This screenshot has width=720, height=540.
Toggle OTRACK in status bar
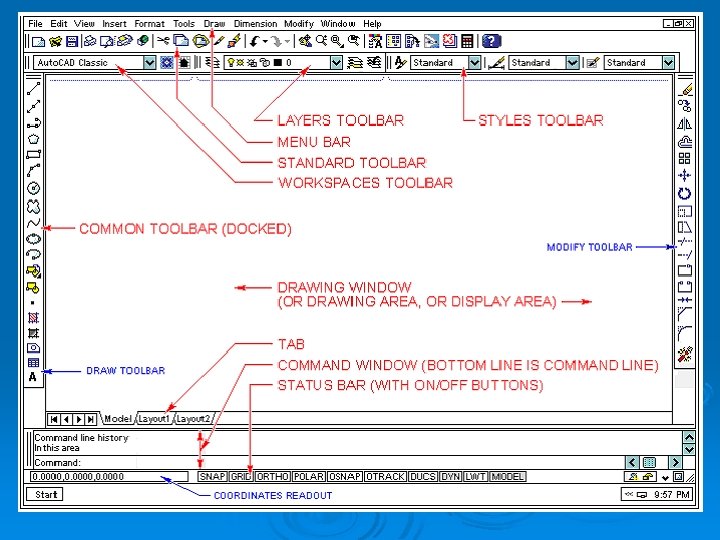click(x=385, y=477)
